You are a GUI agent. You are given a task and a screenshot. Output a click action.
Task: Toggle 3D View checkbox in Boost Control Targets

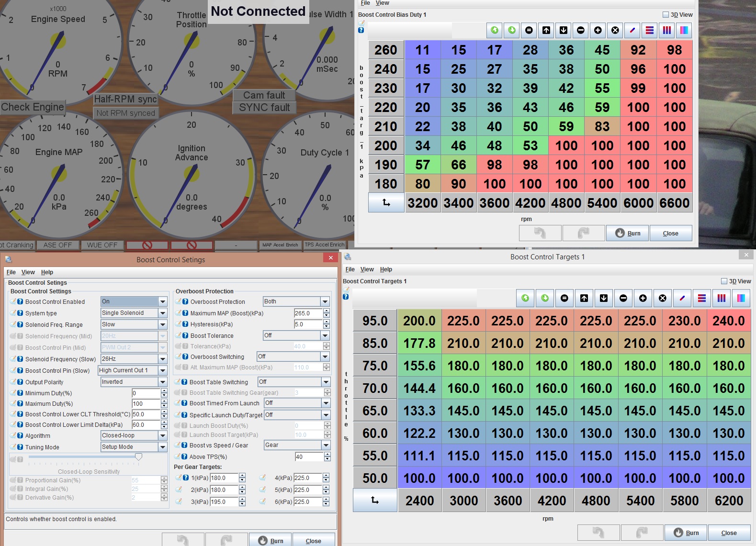click(x=724, y=281)
